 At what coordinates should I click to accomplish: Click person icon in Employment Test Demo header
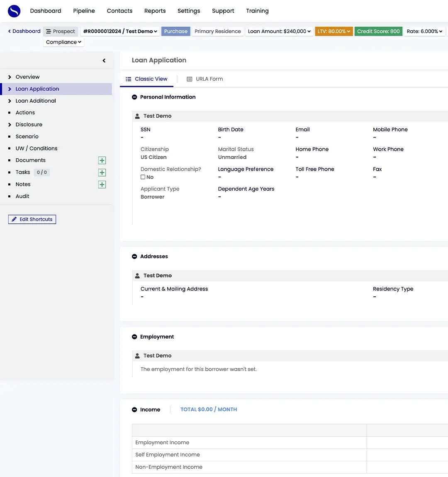click(137, 356)
